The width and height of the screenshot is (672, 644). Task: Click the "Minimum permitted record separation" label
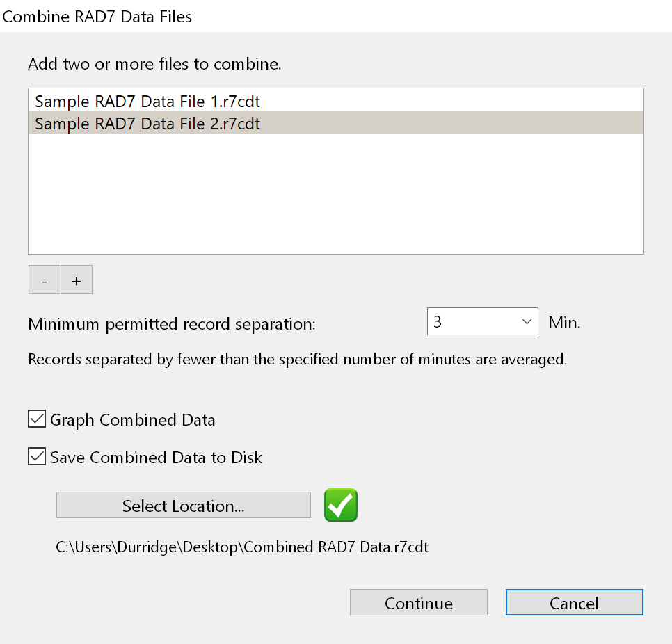pos(171,323)
